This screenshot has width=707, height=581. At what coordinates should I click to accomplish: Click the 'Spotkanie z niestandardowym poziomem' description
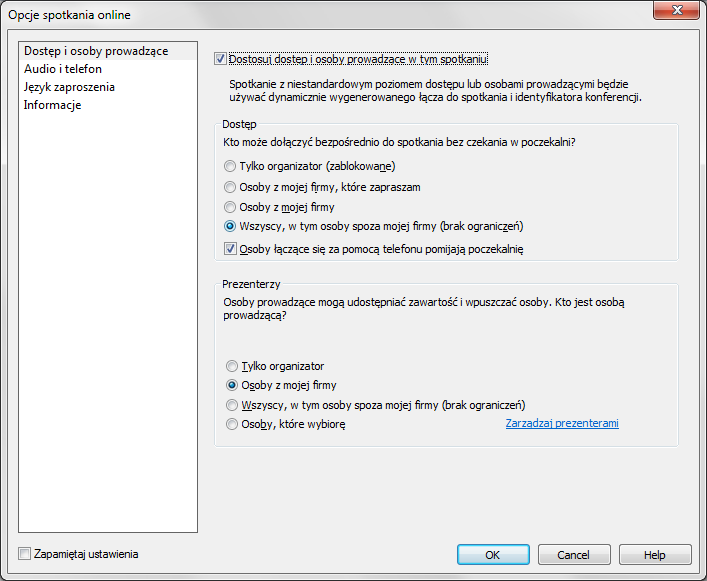pyautogui.click(x=435, y=91)
